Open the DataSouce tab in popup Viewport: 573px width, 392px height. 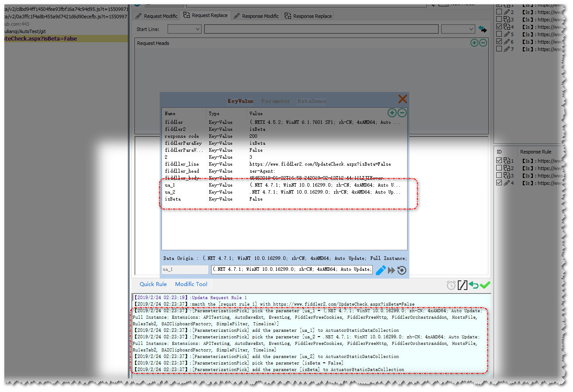[x=312, y=101]
